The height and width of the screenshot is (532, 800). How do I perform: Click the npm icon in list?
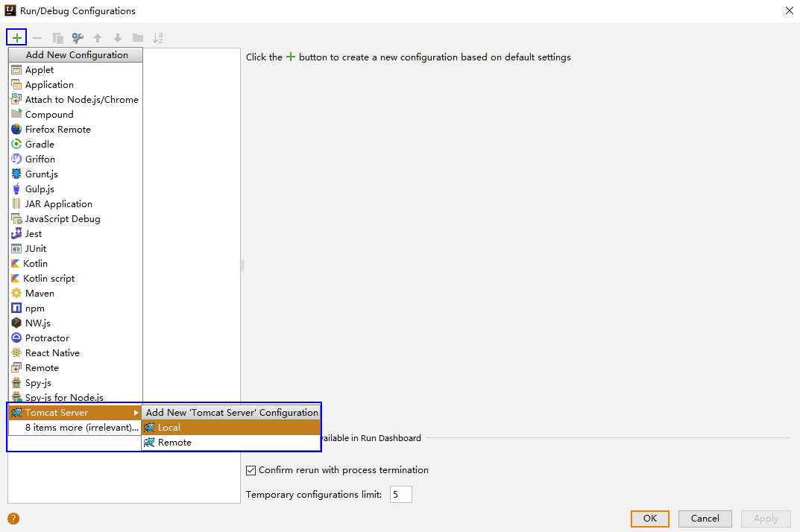(x=16, y=308)
